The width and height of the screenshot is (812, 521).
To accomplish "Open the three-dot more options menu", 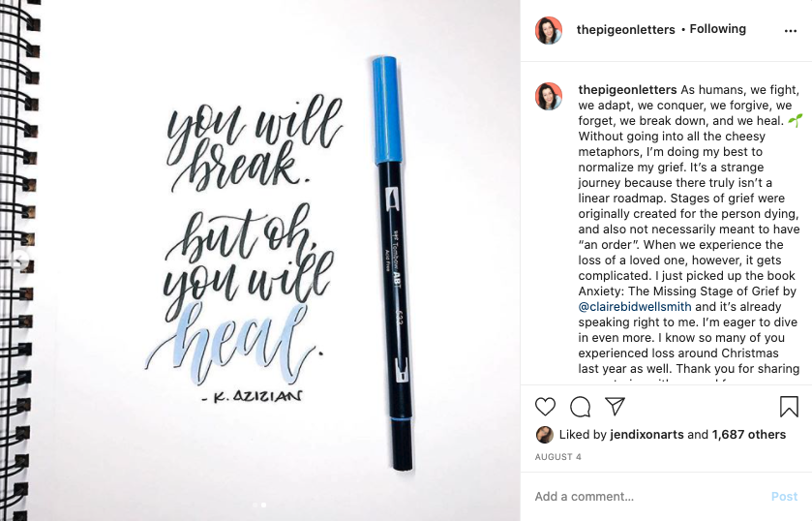I will click(x=791, y=31).
